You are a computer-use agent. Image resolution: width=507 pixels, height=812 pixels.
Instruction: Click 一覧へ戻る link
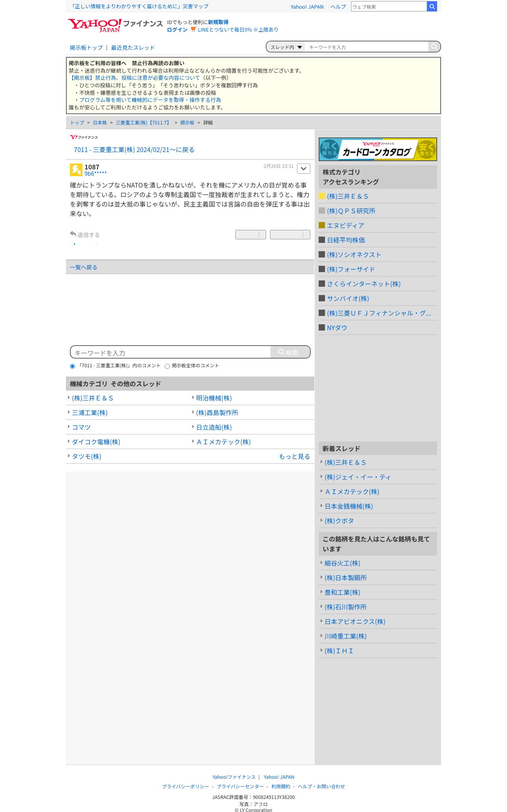click(83, 267)
